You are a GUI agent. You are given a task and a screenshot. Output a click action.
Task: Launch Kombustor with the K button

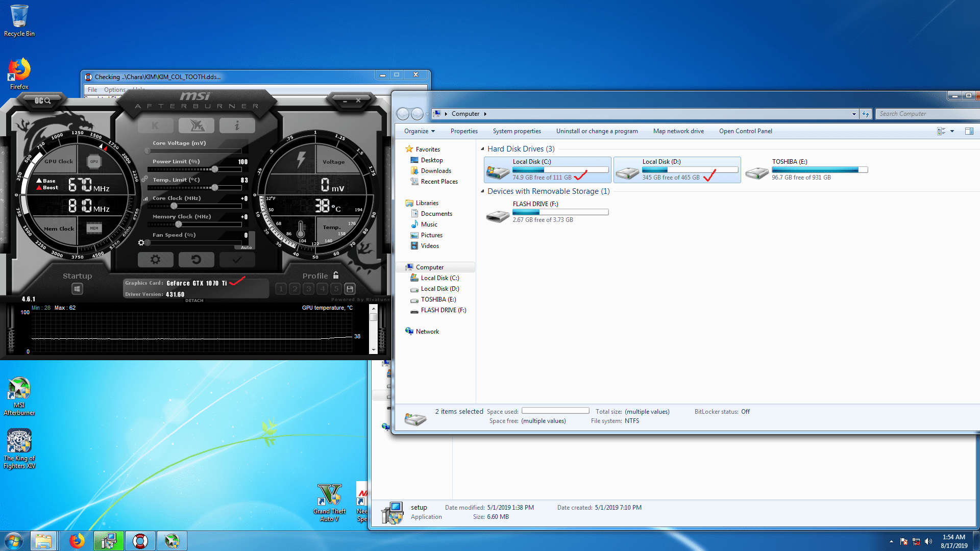pos(156,125)
